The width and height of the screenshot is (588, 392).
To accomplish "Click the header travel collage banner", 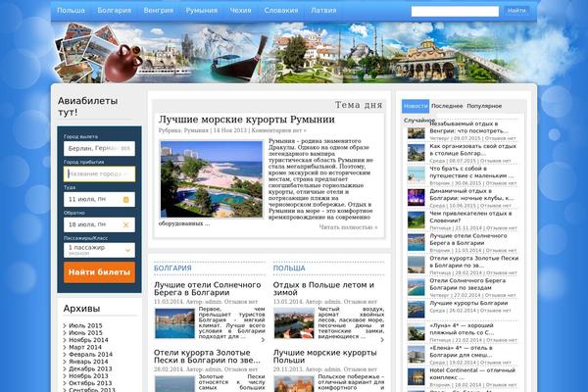I will [294, 53].
